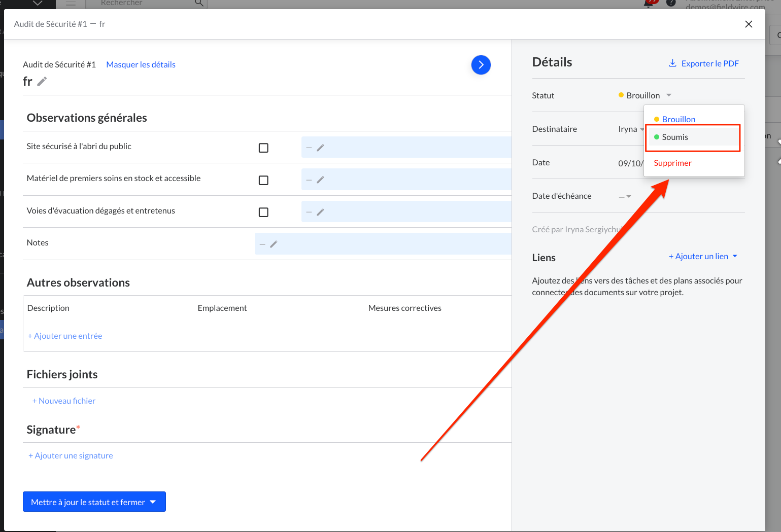Edit the form title 'fr' pencil icon
Image resolution: width=781 pixels, height=532 pixels.
[42, 81]
